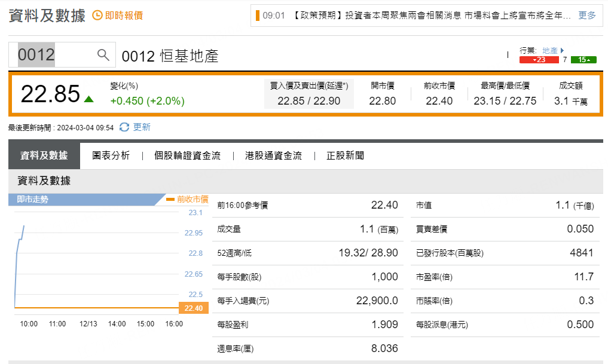Click the 成交額 value 3.1 千萬

(571, 101)
